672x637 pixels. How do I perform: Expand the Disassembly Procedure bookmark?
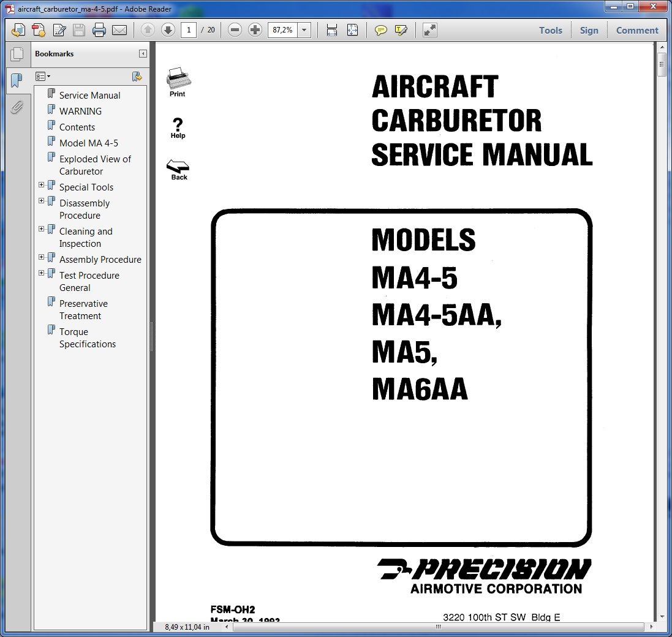coord(41,200)
